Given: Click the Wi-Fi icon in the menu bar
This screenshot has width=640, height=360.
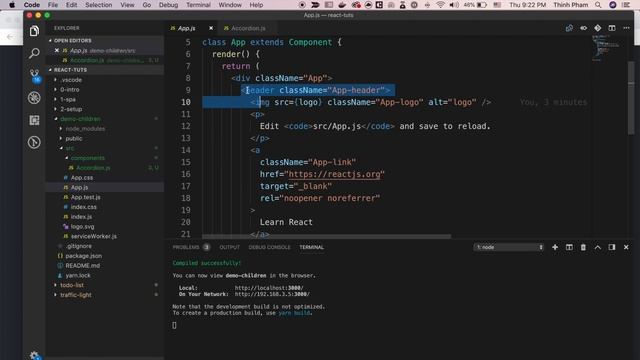Looking at the screenshot, I should (440, 5).
